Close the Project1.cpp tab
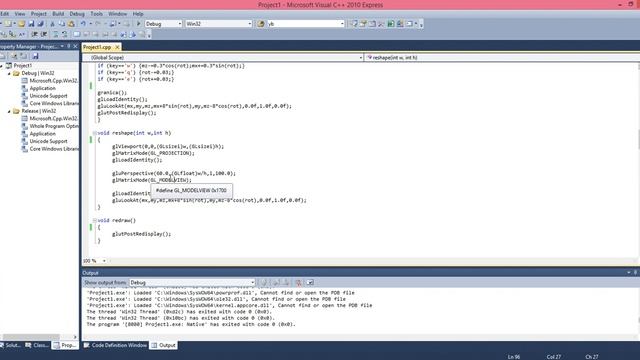Image resolution: width=640 pixels, height=360 pixels. 117,47
